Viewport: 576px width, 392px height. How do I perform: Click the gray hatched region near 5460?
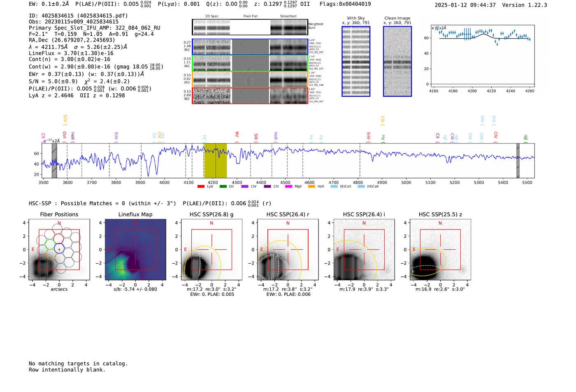click(x=518, y=160)
